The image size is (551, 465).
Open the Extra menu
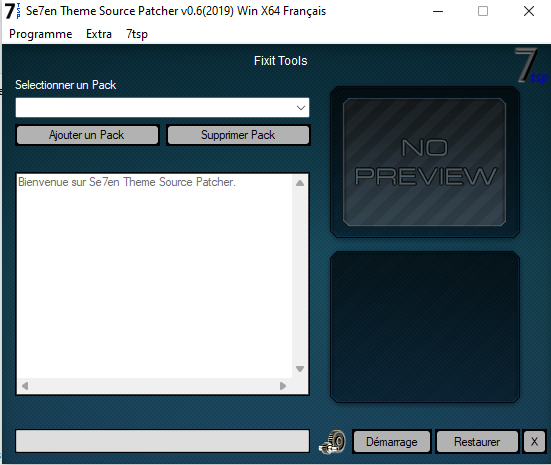click(x=99, y=34)
